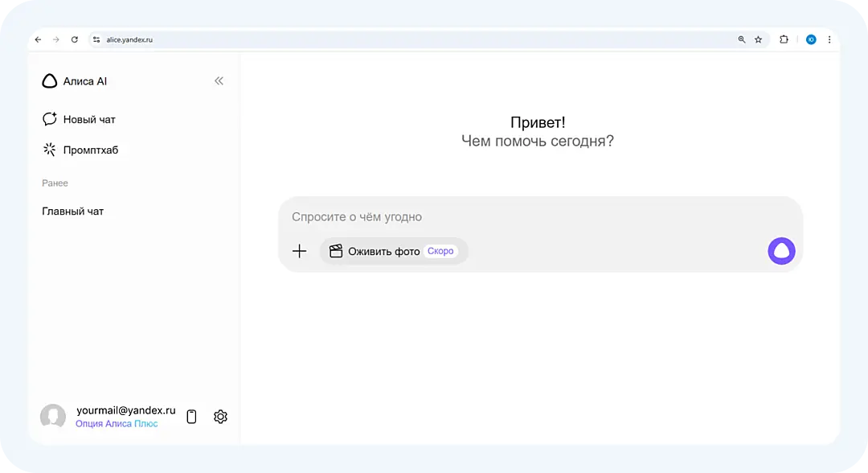Click the user avatar picture

pyautogui.click(x=53, y=417)
